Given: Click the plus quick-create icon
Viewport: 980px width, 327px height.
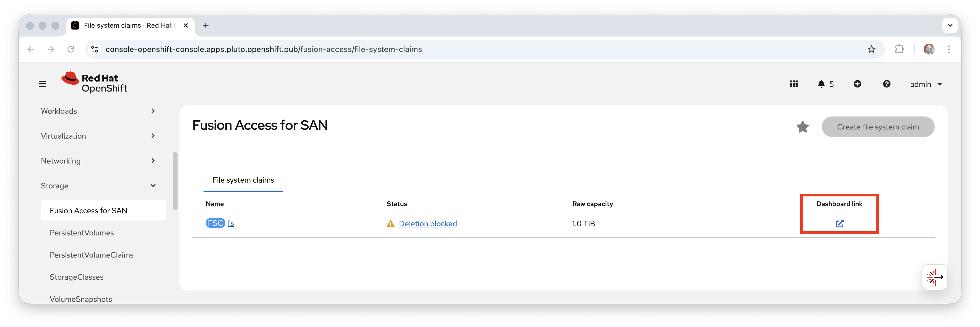Looking at the screenshot, I should (x=857, y=84).
